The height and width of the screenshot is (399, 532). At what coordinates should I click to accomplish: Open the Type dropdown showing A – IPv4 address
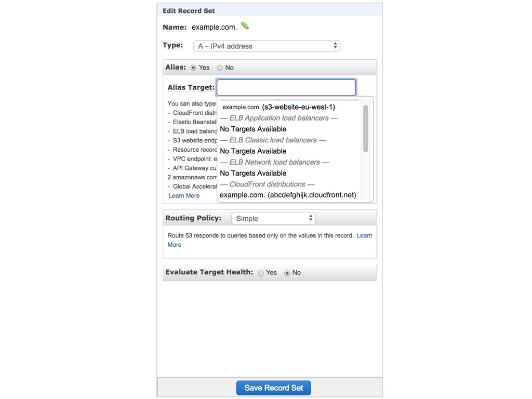coord(267,46)
